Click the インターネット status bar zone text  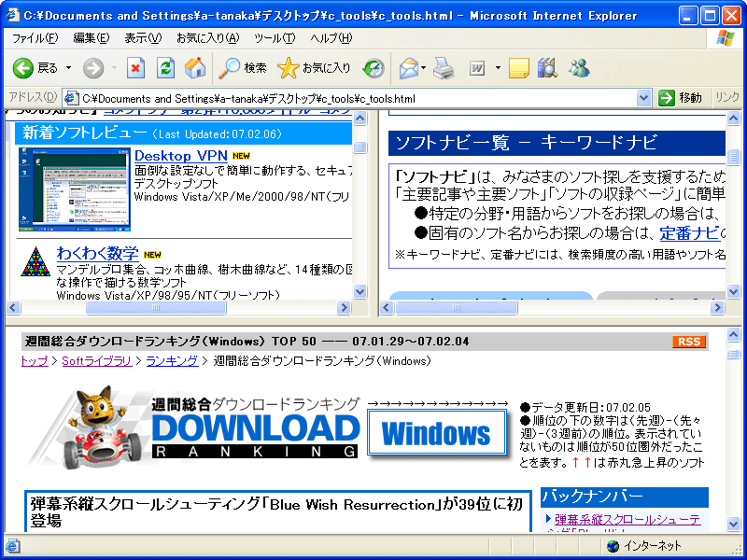[653, 546]
